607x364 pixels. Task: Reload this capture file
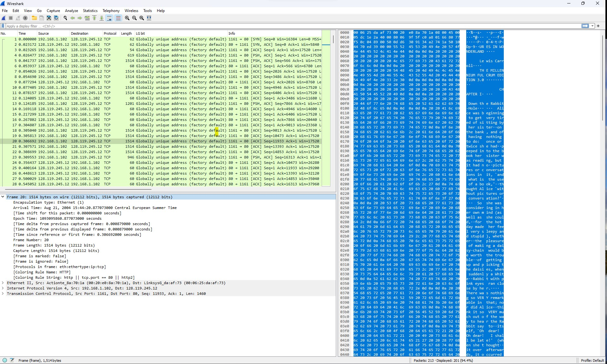56,18
